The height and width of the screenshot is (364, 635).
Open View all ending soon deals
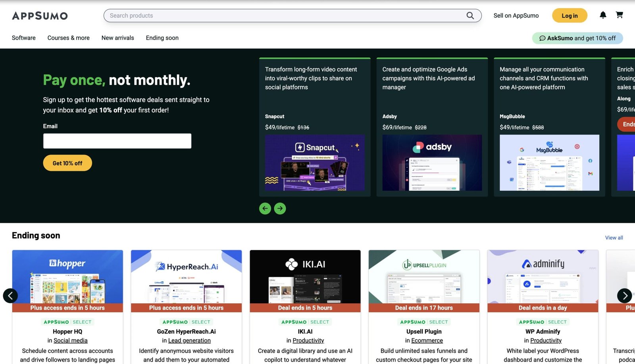pos(614,238)
